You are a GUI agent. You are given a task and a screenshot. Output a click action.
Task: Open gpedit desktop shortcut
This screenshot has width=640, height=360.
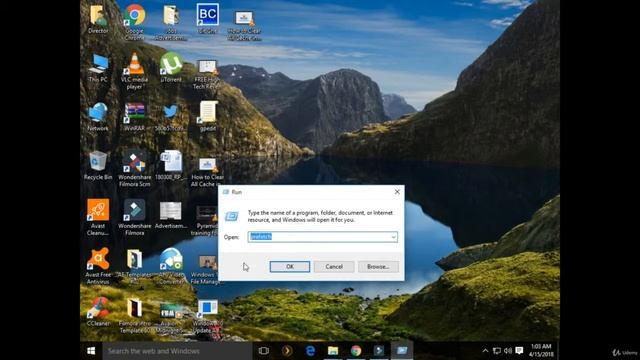pyautogui.click(x=208, y=116)
